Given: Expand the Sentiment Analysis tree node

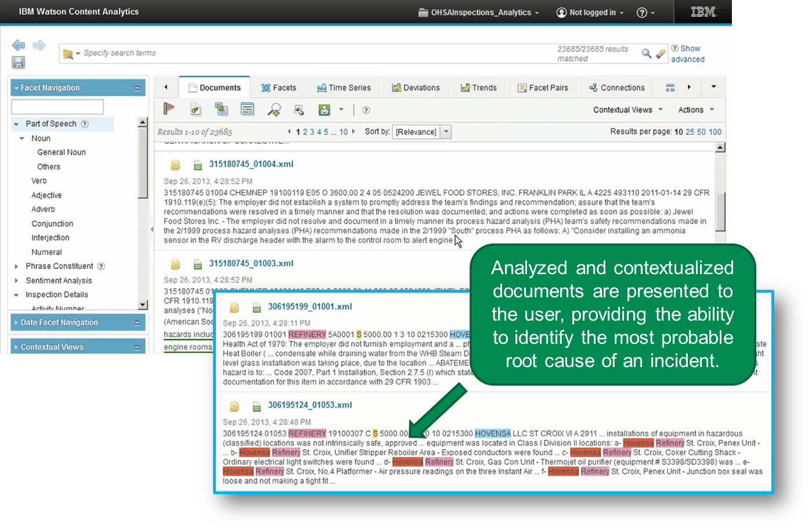Looking at the screenshot, I should click(x=16, y=281).
